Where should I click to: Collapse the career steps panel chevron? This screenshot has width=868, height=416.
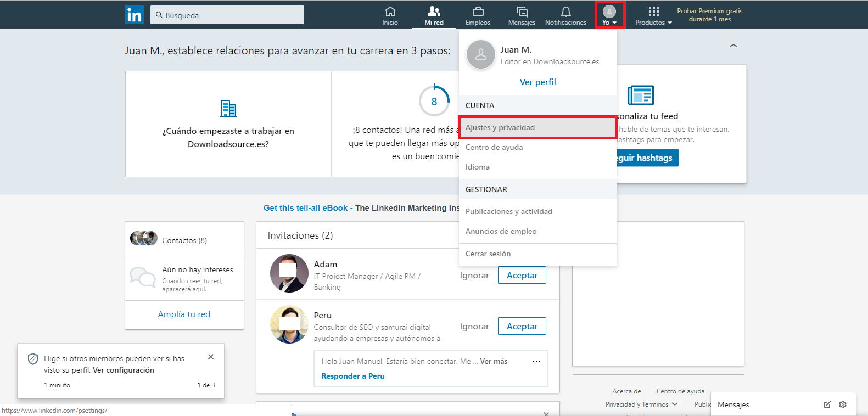(733, 46)
